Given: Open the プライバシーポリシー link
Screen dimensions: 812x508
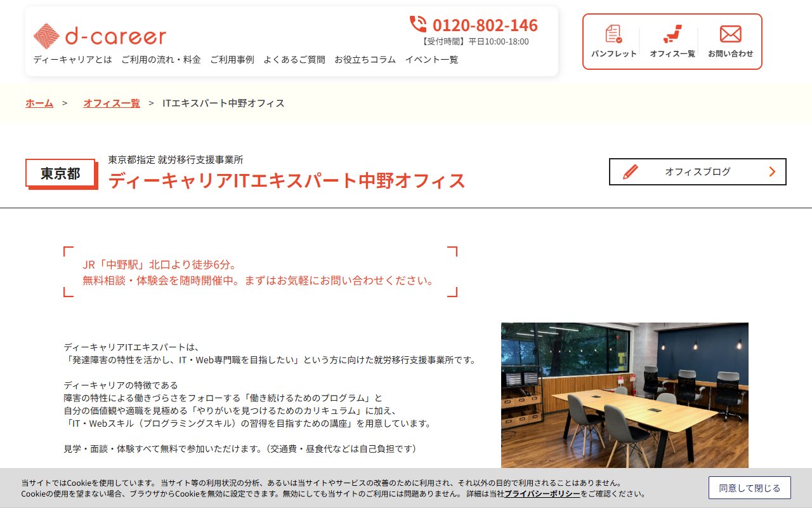Looking at the screenshot, I should [542, 493].
